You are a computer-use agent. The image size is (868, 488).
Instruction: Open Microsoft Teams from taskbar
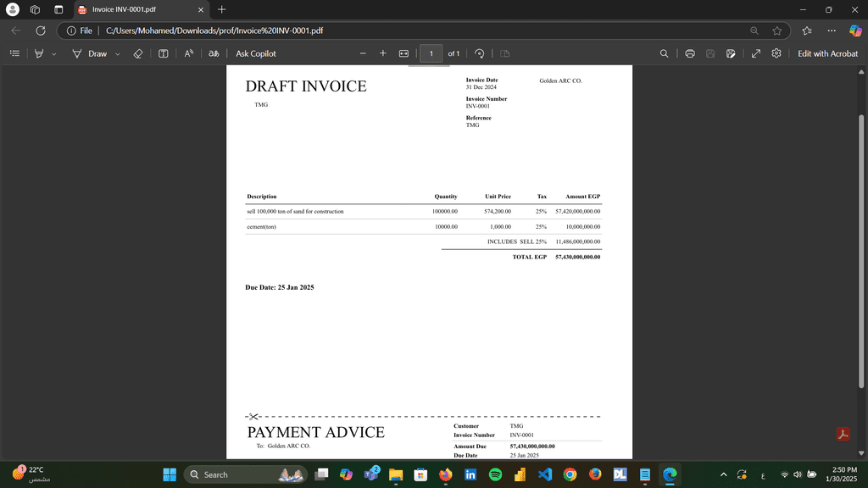(371, 474)
